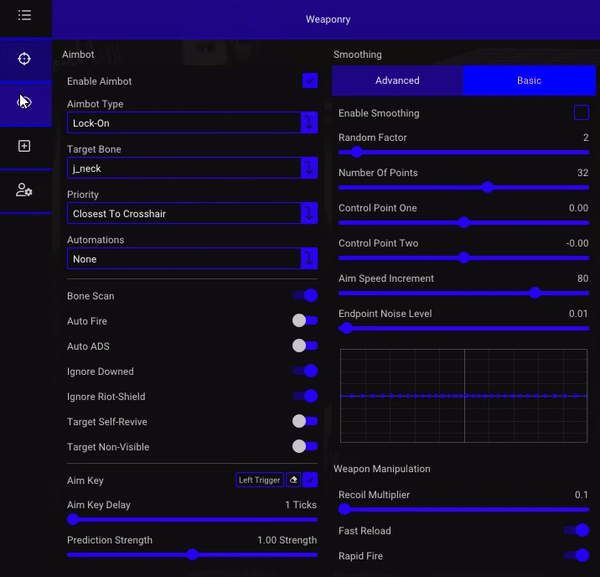Open the hamburger list menu icon
Viewport: 600px width, 577px height.
pos(24,15)
